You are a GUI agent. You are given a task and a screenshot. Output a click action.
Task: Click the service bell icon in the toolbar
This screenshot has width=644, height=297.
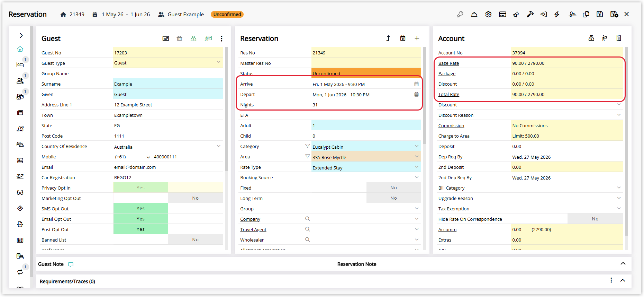474,14
